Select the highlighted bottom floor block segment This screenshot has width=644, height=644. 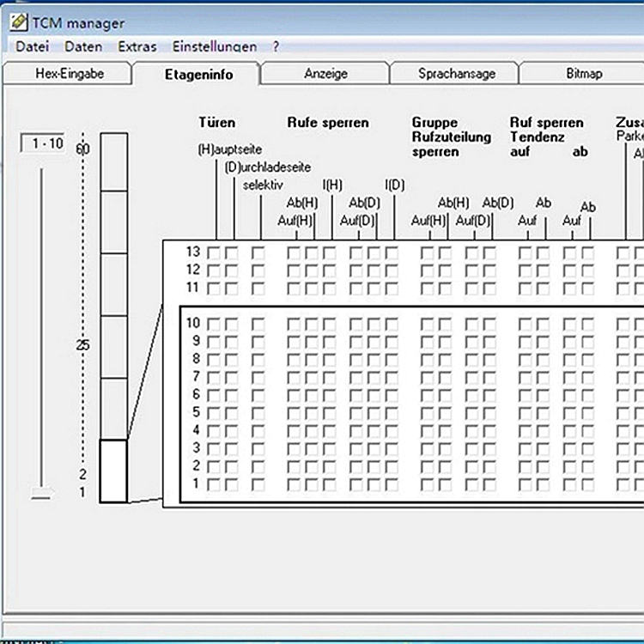(x=113, y=471)
